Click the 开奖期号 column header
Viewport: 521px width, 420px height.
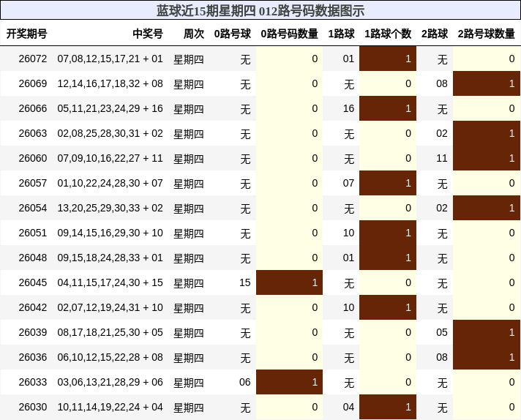click(27, 34)
